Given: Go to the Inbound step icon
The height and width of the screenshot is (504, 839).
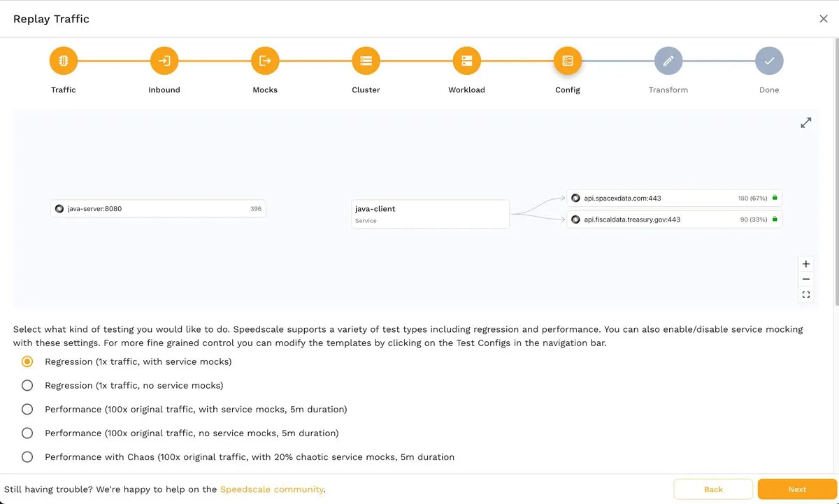Looking at the screenshot, I should pyautogui.click(x=164, y=61).
